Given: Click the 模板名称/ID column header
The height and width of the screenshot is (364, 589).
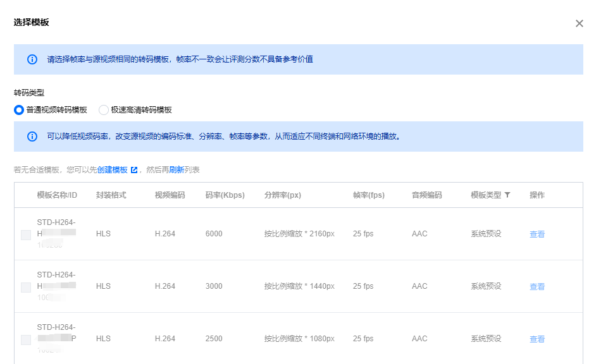Looking at the screenshot, I should [x=57, y=195].
